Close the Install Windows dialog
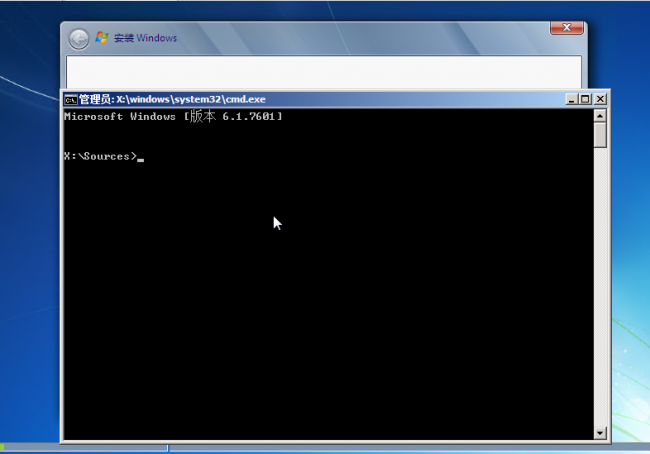Image resolution: width=650 pixels, height=454 pixels. pos(567,28)
